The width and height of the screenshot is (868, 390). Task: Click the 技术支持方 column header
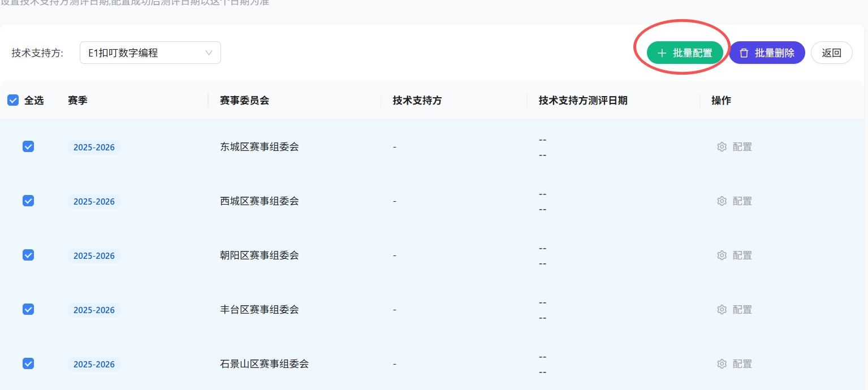coord(417,100)
